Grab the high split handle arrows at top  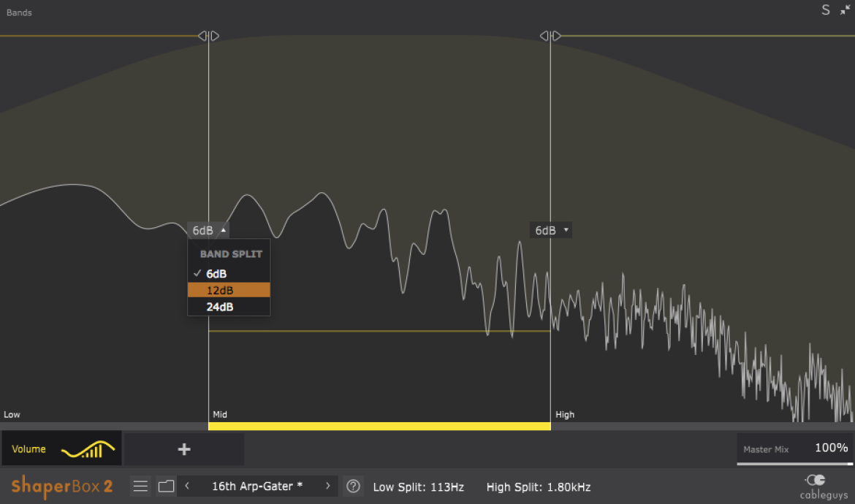[550, 36]
